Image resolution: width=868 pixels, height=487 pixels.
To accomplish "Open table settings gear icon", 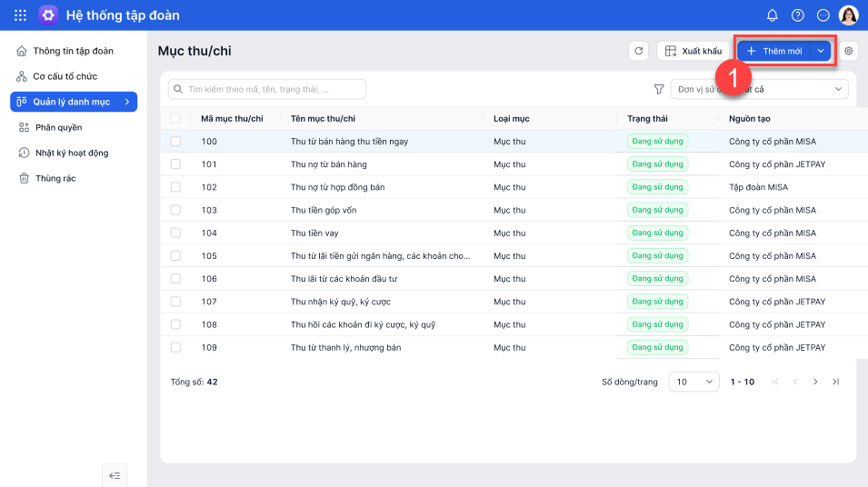I will (849, 51).
